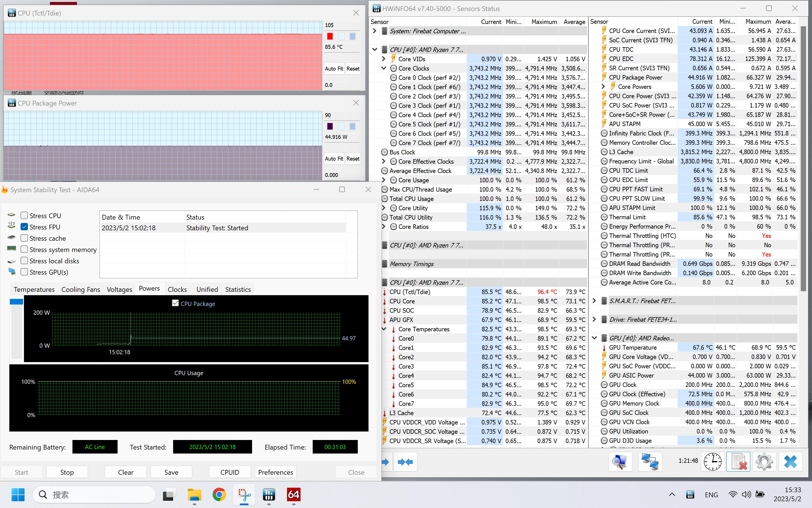This screenshot has height=508, width=812.
Task: Switch to the Statistics tab
Action: tap(238, 289)
